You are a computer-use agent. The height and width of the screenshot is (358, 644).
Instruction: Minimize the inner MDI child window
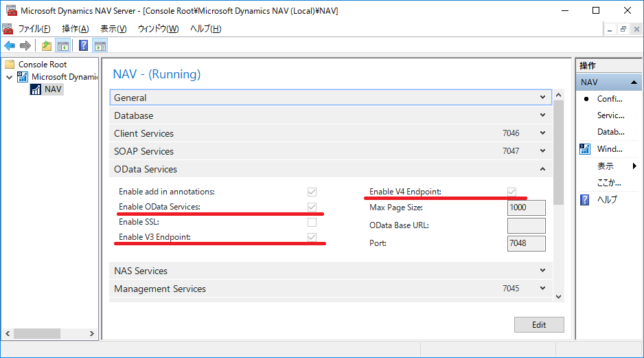[610, 29]
